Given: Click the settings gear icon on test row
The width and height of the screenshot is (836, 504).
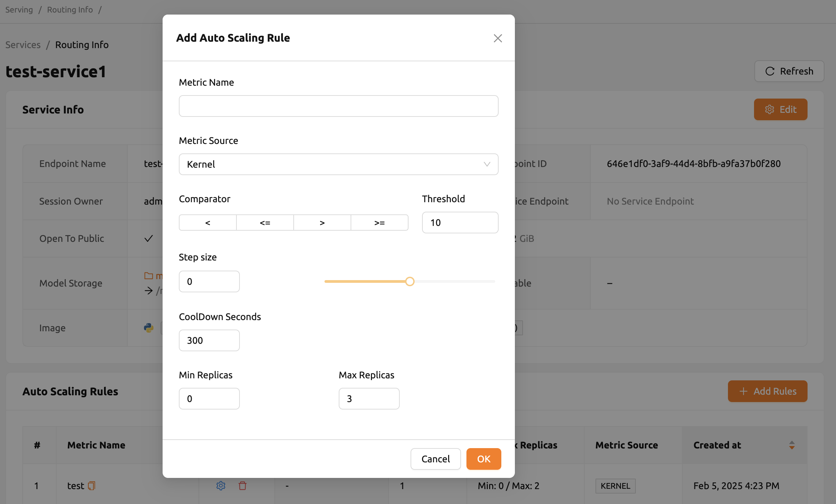Looking at the screenshot, I should click(221, 486).
